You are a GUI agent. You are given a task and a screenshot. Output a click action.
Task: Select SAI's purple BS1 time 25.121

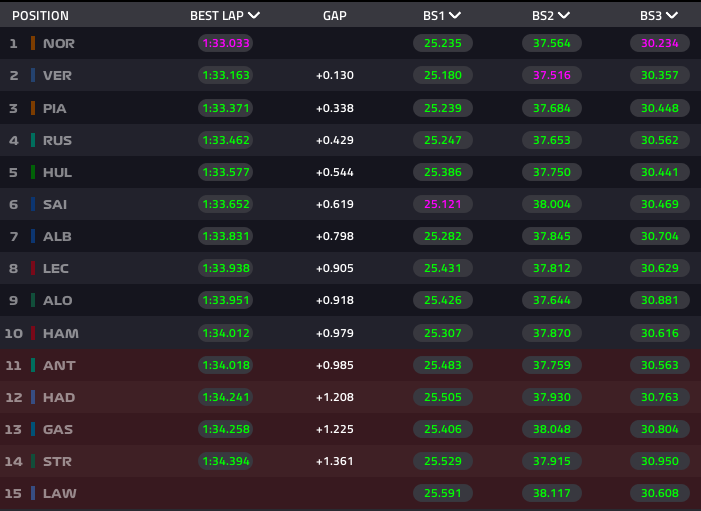[442, 204]
